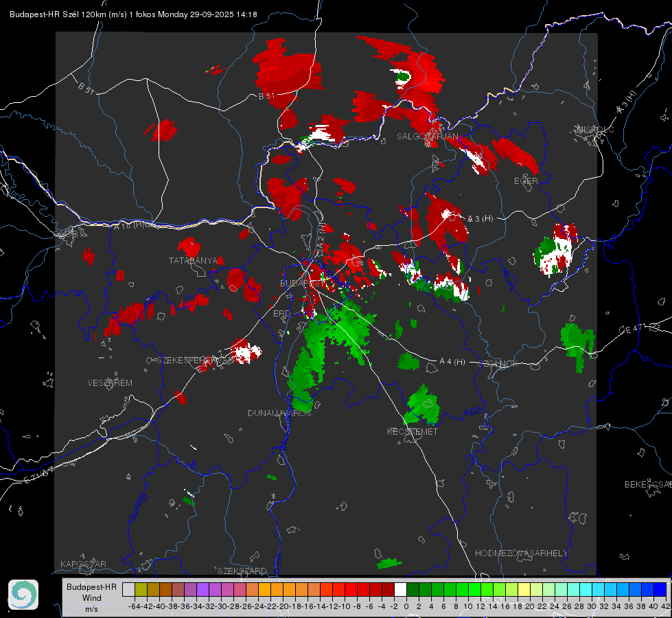Click the SZOLNOK city label
This screenshot has width=672, height=618.
click(x=499, y=364)
